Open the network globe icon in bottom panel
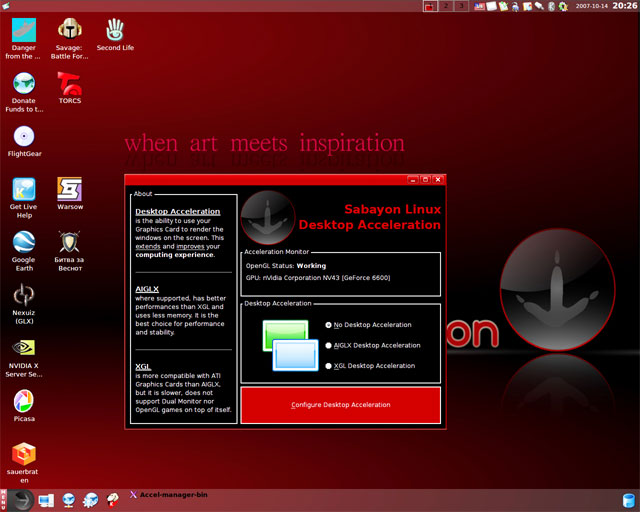This screenshot has width=640, height=512. point(69,501)
